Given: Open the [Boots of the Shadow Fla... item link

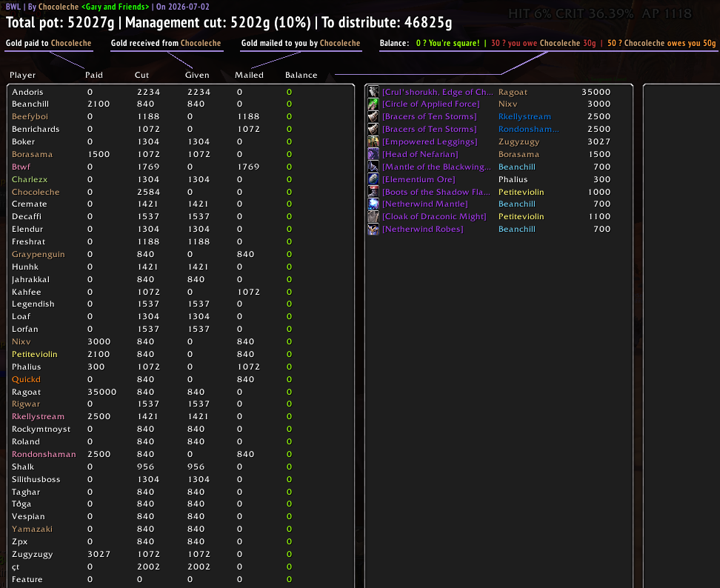Looking at the screenshot, I should pyautogui.click(x=436, y=192).
